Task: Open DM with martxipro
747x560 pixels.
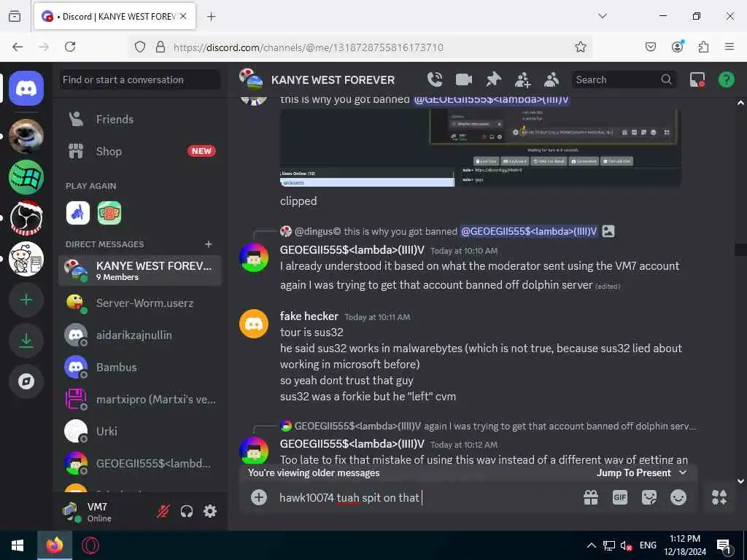Action: 140,399
